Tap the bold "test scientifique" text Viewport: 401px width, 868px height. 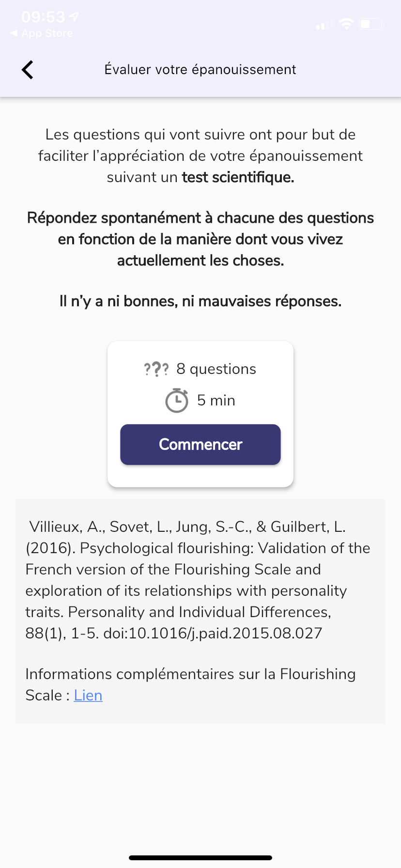coord(238,177)
